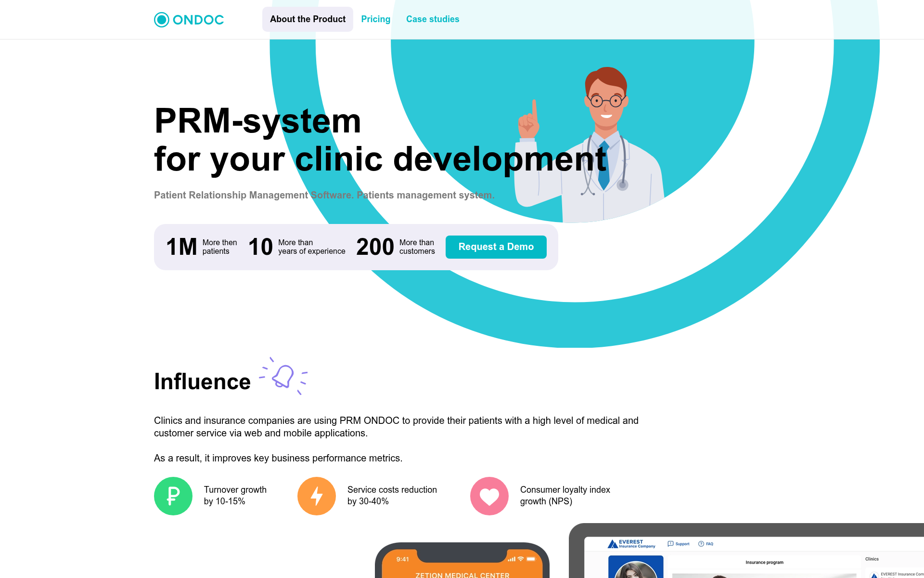Click the Everest Insurance Company logo
The height and width of the screenshot is (578, 924).
coord(631,544)
